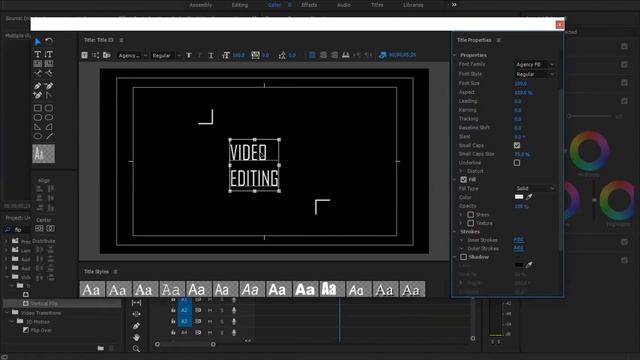Select the Vertical Area Type tool

[49, 63]
